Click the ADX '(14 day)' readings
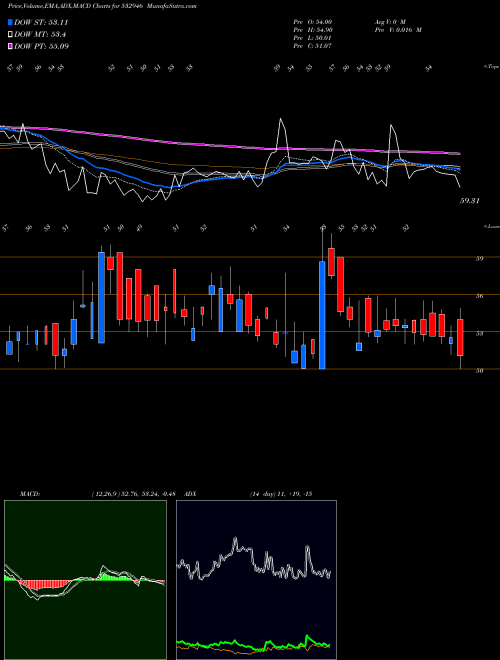The height and width of the screenshot is (660, 500). (x=281, y=494)
